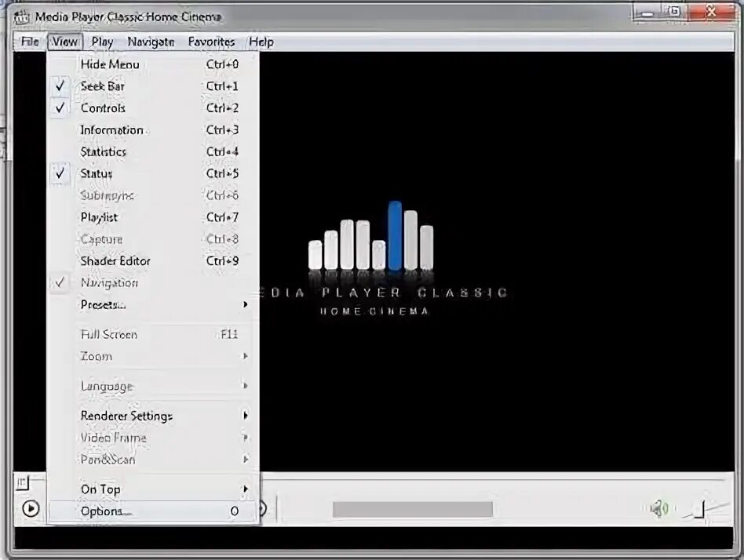Image resolution: width=744 pixels, height=560 pixels.
Task: Enable the Information panel
Action: coord(153,130)
